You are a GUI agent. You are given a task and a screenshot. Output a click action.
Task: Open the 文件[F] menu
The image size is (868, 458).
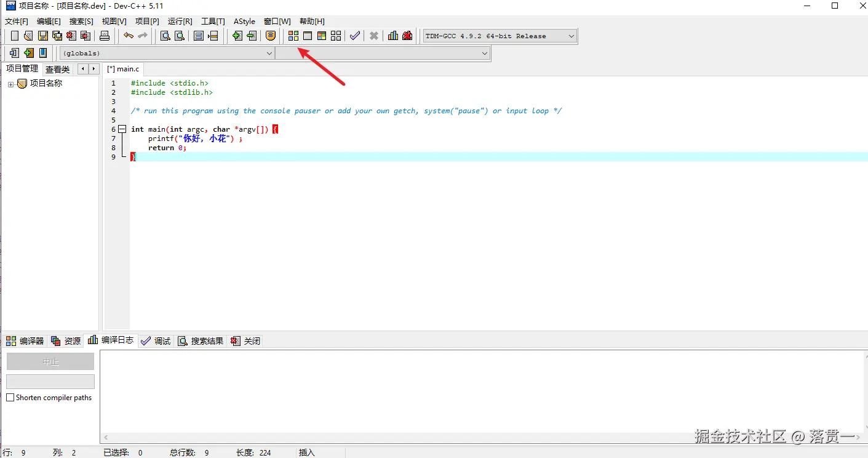coord(17,21)
